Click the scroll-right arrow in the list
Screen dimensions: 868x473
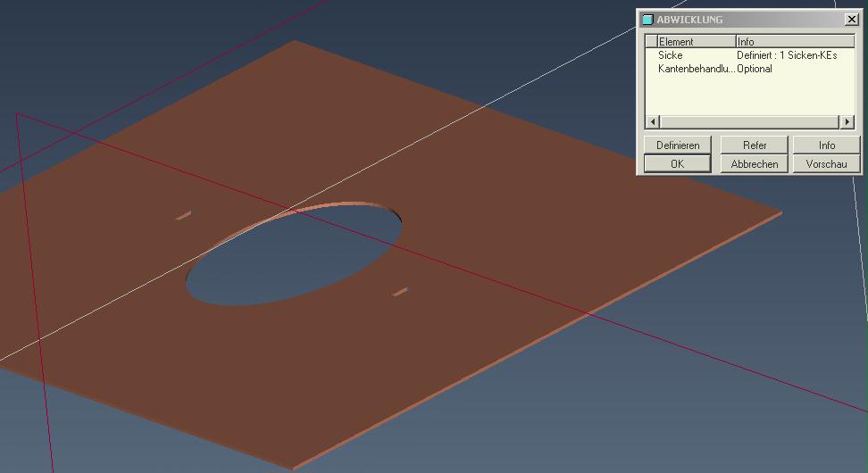(847, 121)
